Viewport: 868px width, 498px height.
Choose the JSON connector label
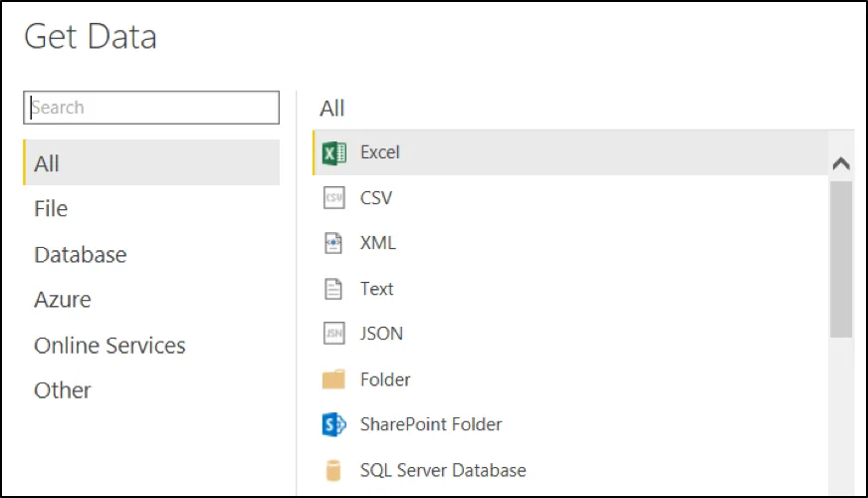coord(381,334)
